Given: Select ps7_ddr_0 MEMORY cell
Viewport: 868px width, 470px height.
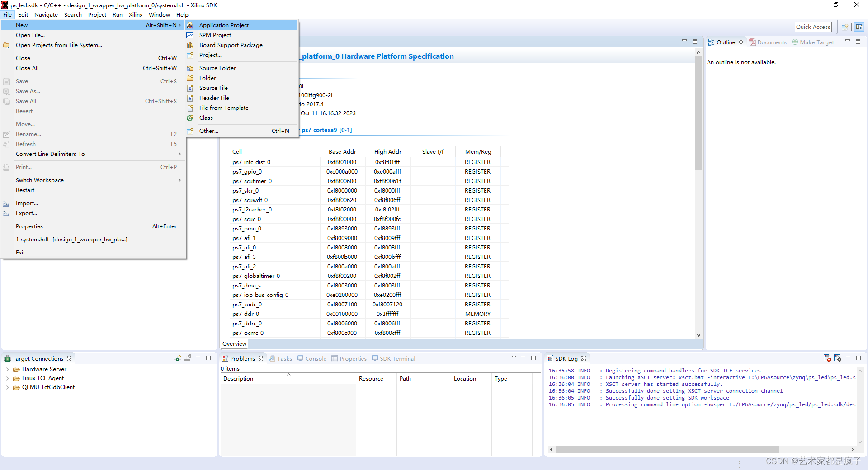Looking at the screenshot, I should (x=478, y=314).
